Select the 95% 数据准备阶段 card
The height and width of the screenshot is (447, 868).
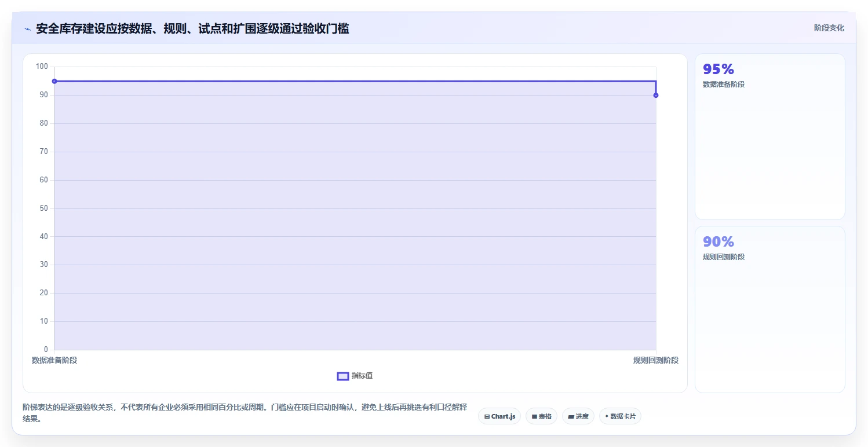pos(769,137)
